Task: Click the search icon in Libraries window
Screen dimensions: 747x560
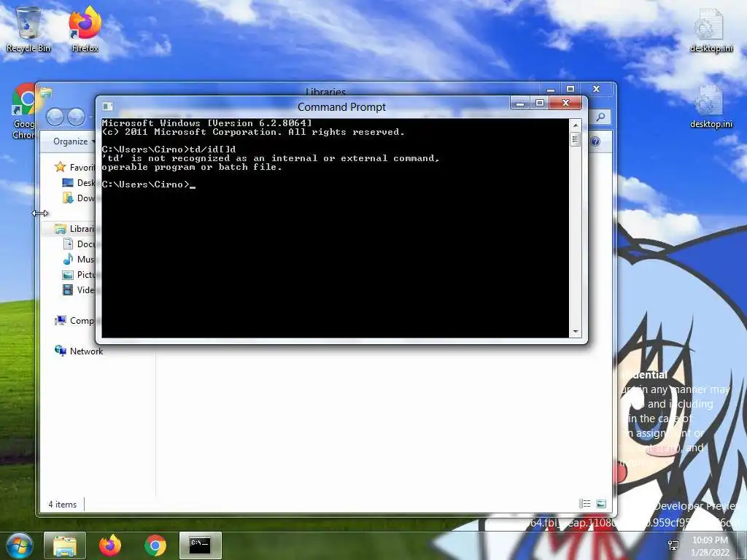Action: tap(601, 117)
